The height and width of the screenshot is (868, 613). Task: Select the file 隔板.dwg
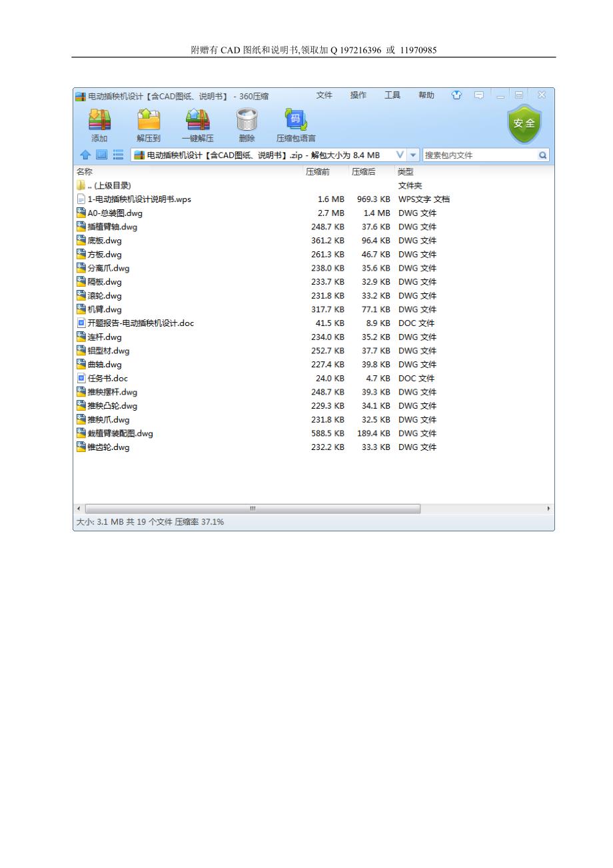tap(105, 281)
